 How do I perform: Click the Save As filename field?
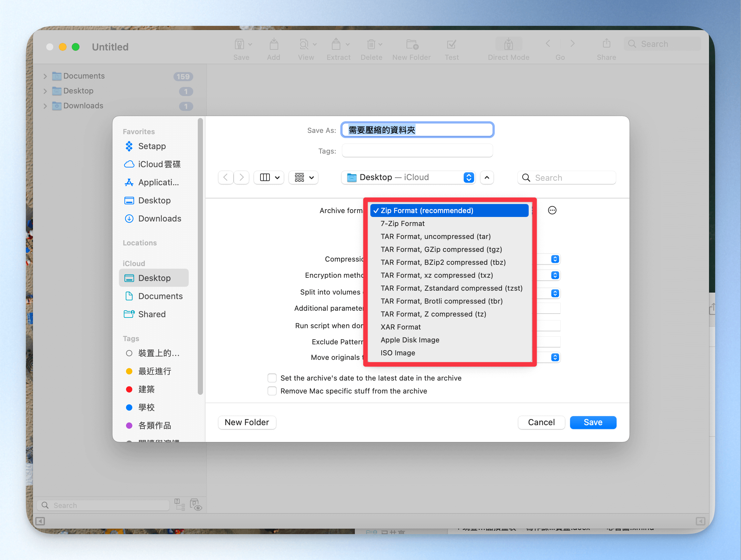417,130
